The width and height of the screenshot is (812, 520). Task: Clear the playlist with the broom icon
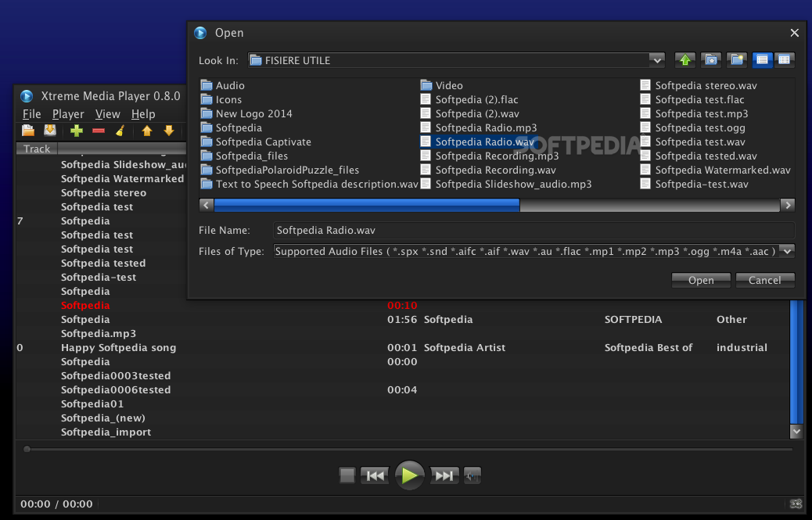(x=120, y=131)
